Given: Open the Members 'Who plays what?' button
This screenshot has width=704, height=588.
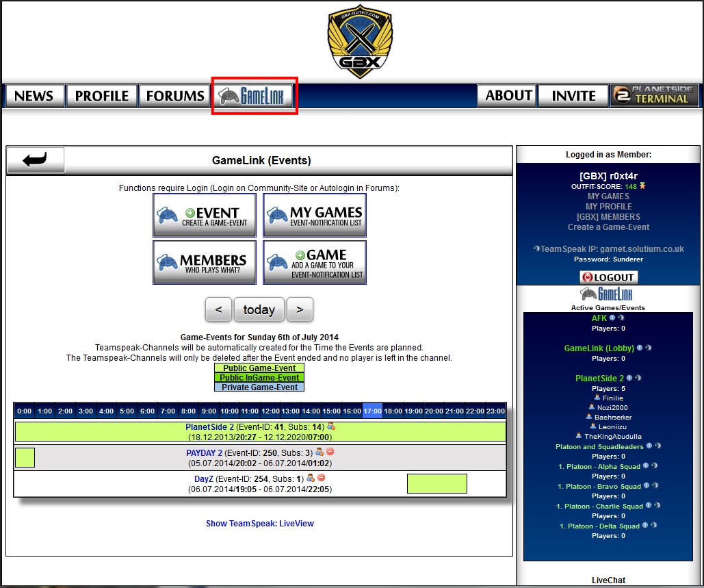Looking at the screenshot, I should pyautogui.click(x=205, y=262).
